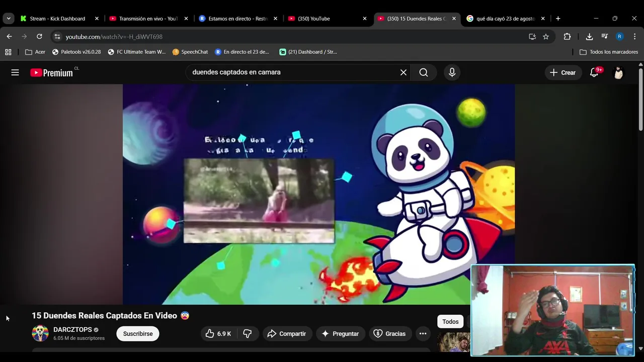
Task: Open the DARCZTOPS channel avatar
Action: [x=40, y=333]
